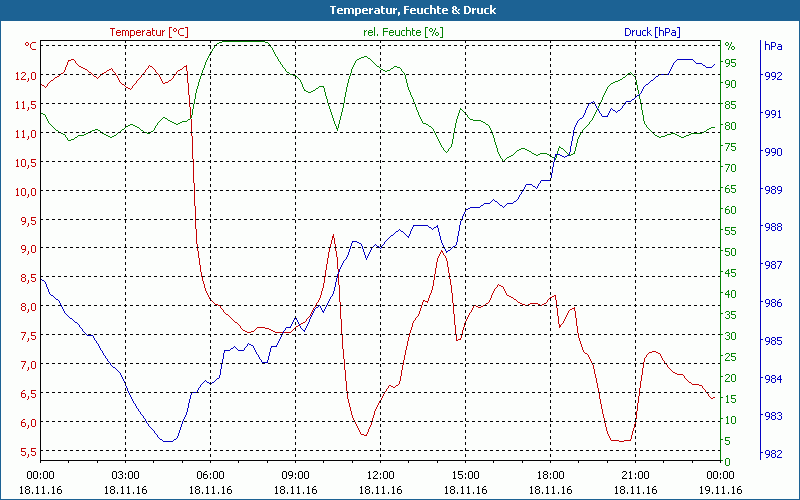This screenshot has height=500, width=800.
Task: Select the green rel. Feuchte [%] legend label
Action: coord(403,32)
